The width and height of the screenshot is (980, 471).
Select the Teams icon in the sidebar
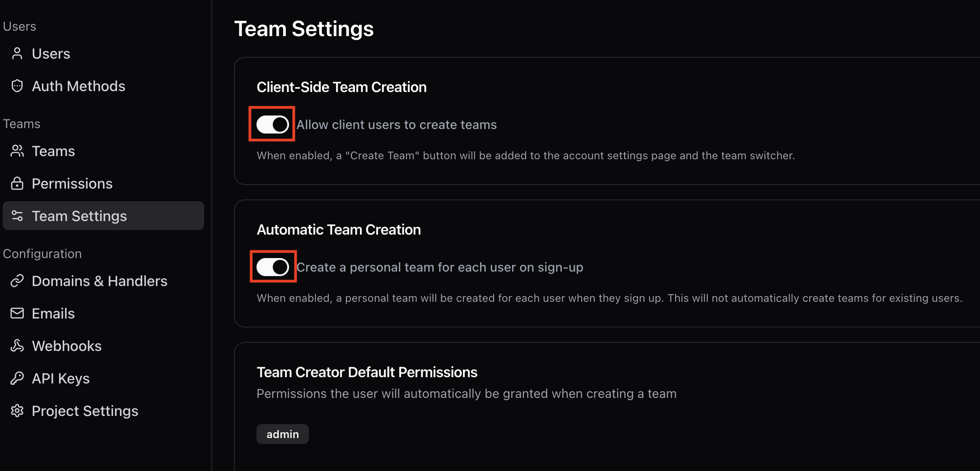pos(17,151)
